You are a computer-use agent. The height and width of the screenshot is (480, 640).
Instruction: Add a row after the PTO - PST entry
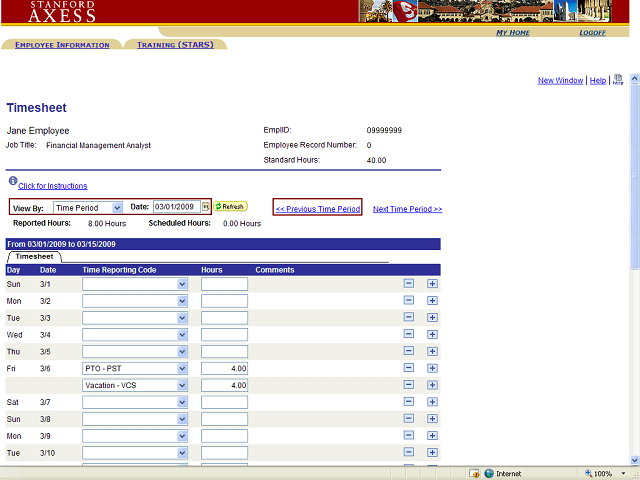pyautogui.click(x=432, y=368)
